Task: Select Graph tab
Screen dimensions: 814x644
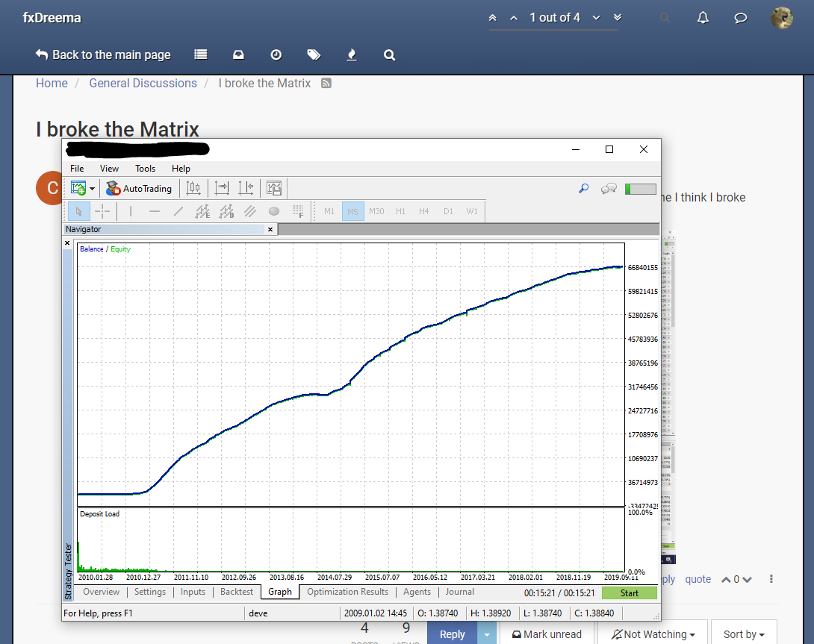Action: pos(280,592)
